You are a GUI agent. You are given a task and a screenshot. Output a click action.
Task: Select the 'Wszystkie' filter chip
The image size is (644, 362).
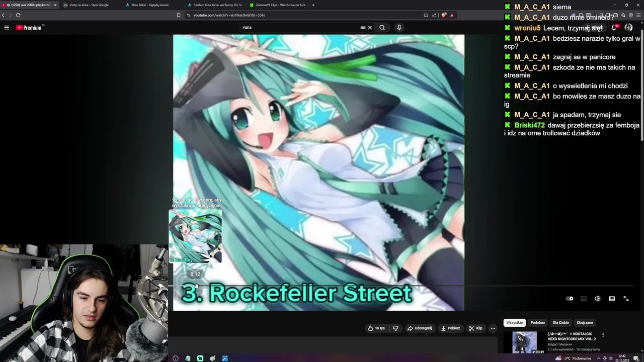tap(514, 323)
